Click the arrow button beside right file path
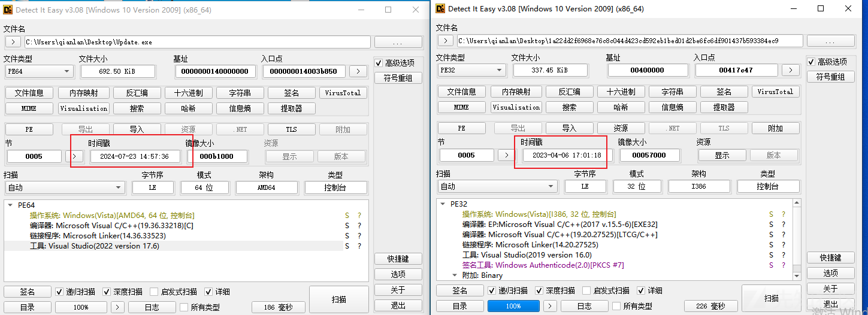Screen dimensions: 868x315 click(x=445, y=41)
